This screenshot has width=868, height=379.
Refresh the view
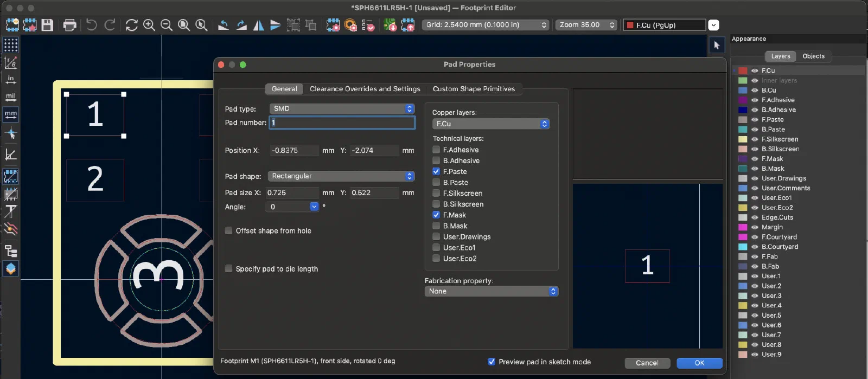[x=131, y=25]
